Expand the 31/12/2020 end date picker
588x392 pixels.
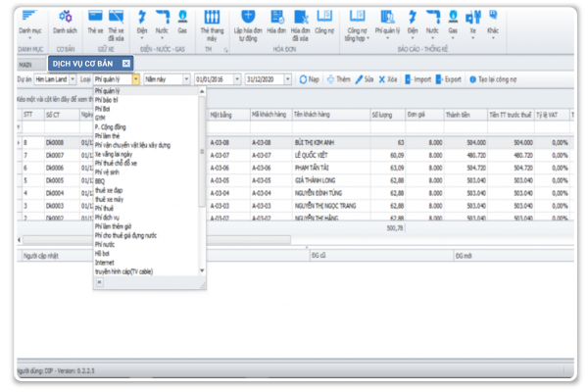pos(285,78)
